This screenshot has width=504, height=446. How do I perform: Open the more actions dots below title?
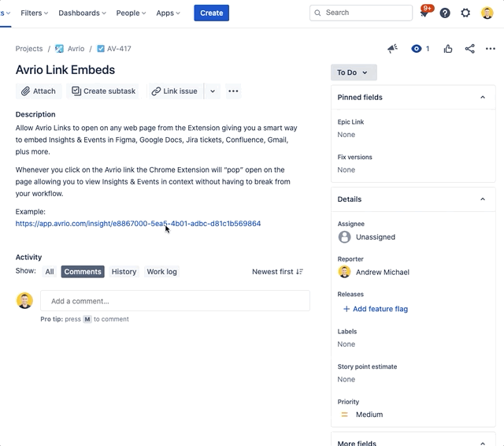pos(233,91)
